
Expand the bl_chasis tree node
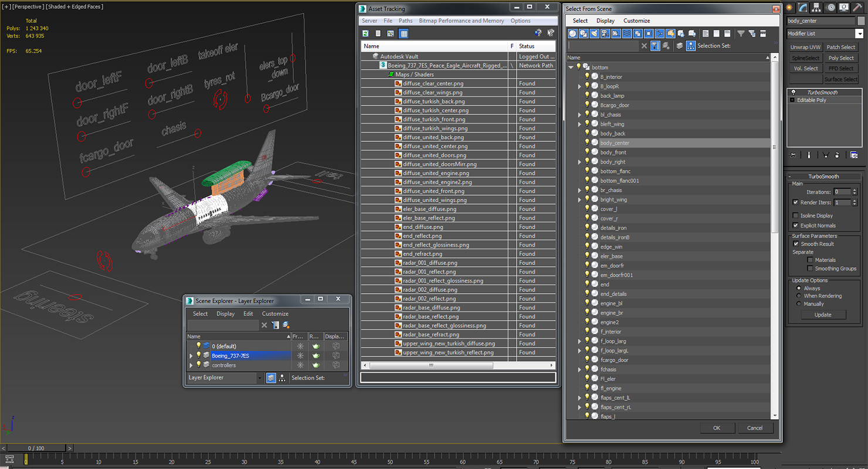click(579, 114)
